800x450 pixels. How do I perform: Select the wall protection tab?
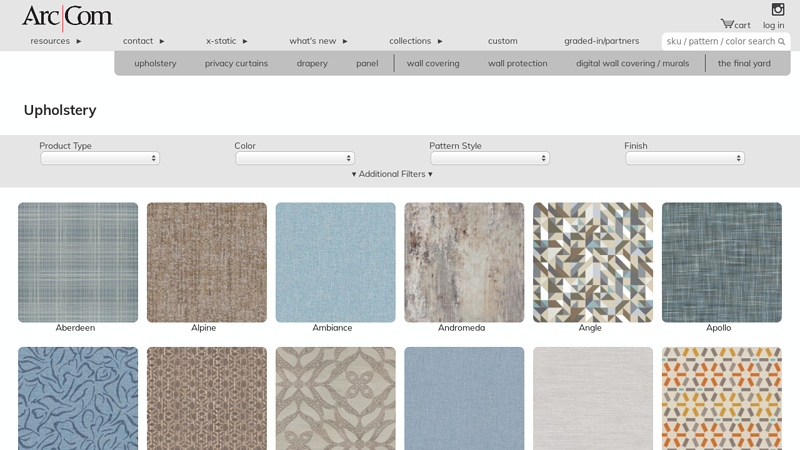click(517, 63)
